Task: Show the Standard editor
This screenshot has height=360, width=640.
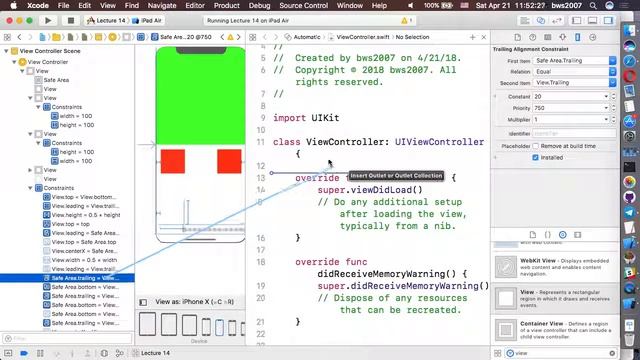Action: pyautogui.click(x=525, y=20)
